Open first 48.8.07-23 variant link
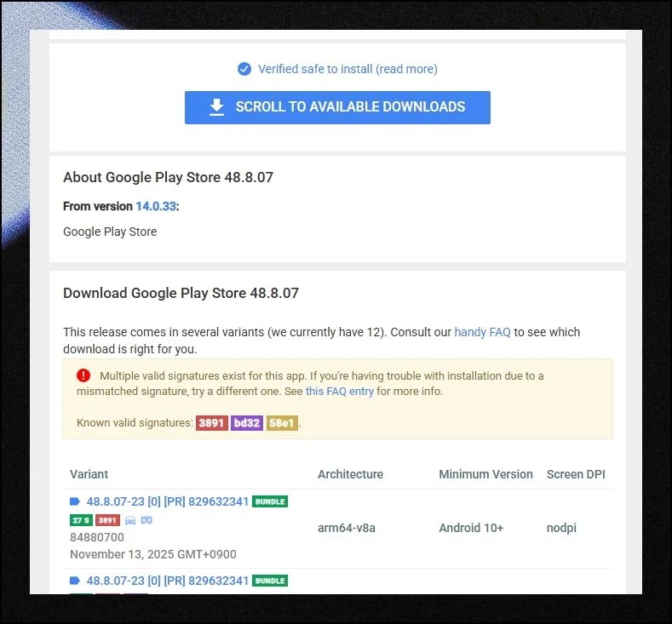This screenshot has width=672, height=624. (168, 501)
